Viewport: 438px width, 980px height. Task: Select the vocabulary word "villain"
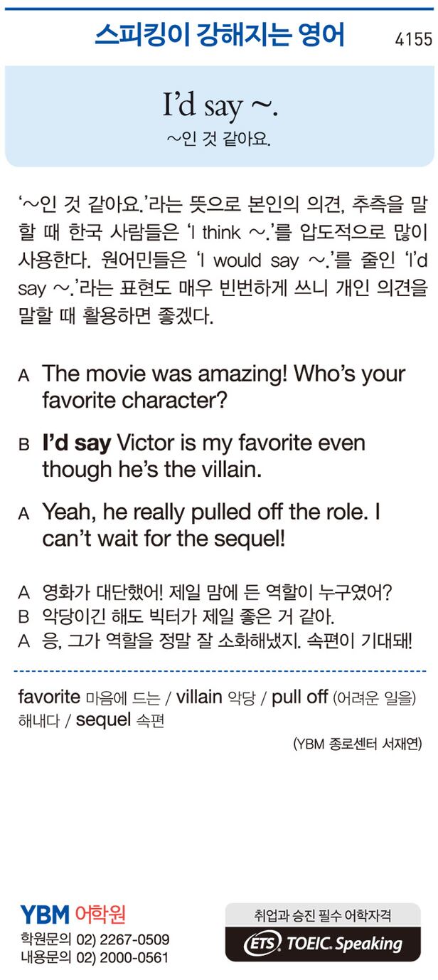[x=198, y=697]
